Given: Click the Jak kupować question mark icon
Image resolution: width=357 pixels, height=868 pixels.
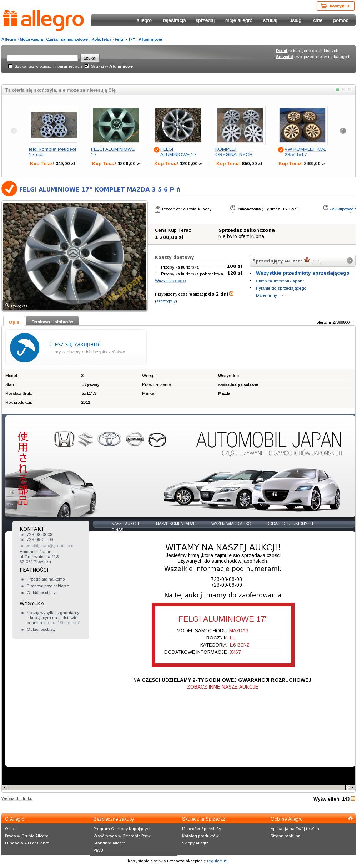Looking at the screenshot, I should 326,208.
